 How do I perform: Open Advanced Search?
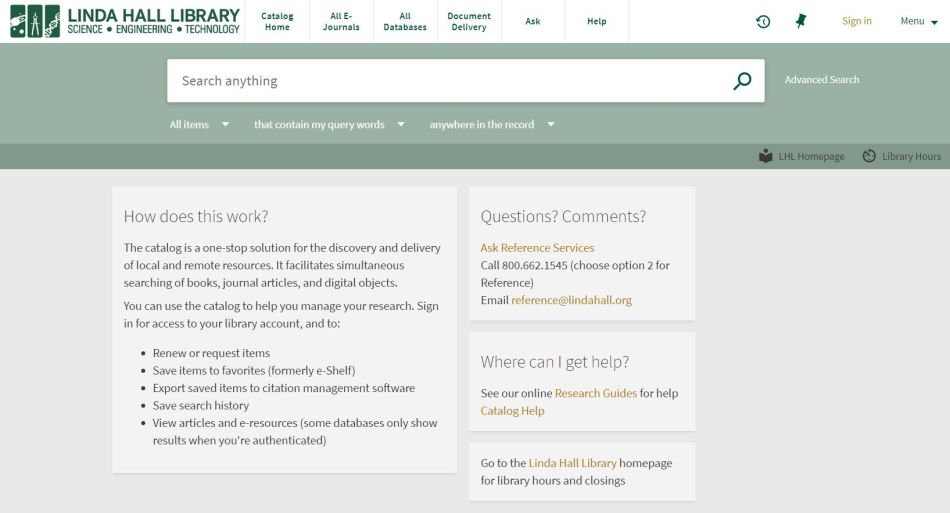[x=822, y=79]
